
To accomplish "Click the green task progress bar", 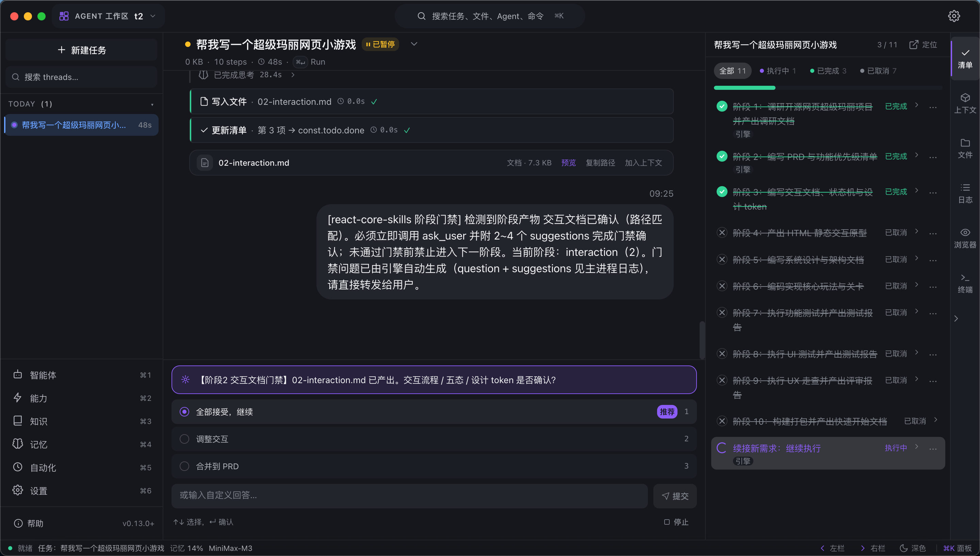I will coord(745,88).
